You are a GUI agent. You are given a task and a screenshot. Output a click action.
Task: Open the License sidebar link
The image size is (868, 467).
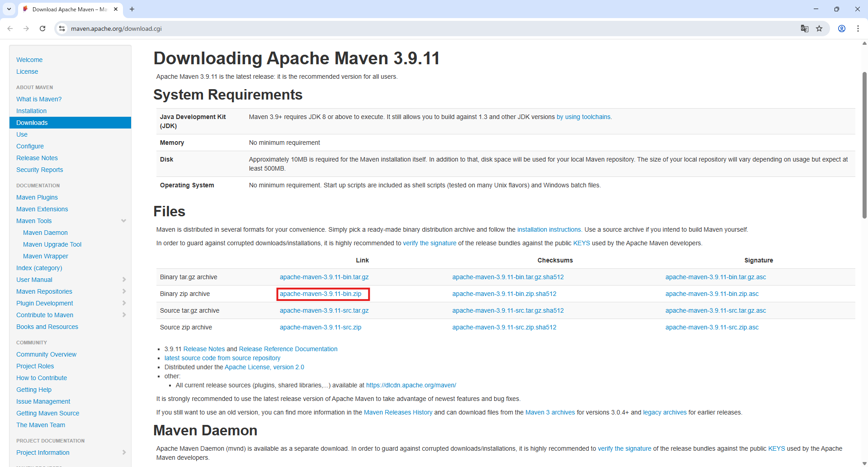pos(27,71)
